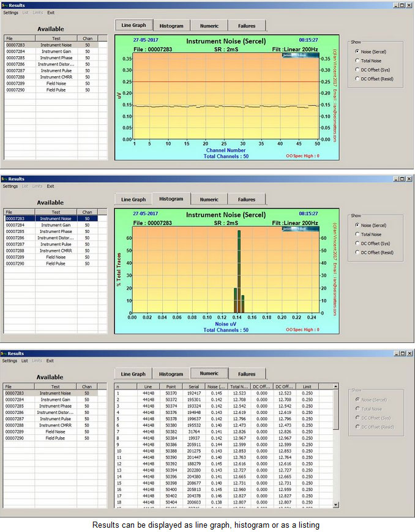
Task: Click serial 192417 in numeric table
Action: [194, 393]
